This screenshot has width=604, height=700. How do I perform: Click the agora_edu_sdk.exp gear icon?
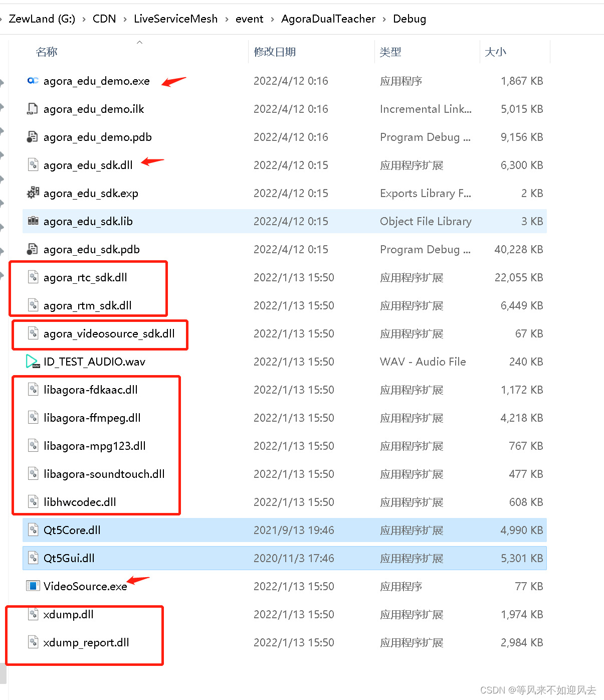(33, 193)
